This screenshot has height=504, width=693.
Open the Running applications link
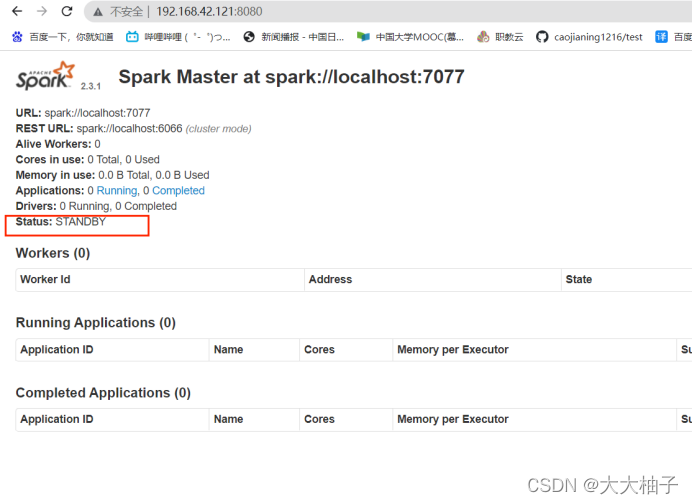pos(117,191)
